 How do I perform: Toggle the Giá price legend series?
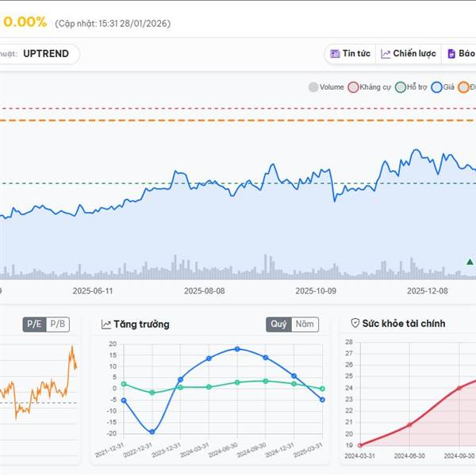click(436, 87)
